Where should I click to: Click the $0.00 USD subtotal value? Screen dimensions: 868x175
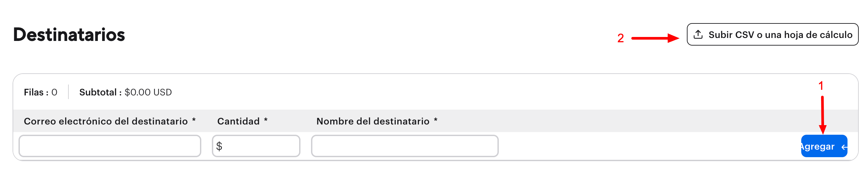click(x=148, y=92)
